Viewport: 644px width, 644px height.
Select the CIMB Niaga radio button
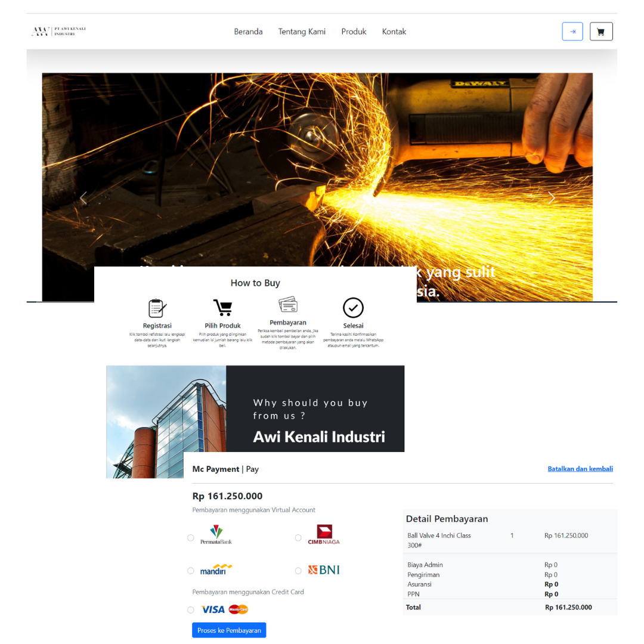[298, 538]
